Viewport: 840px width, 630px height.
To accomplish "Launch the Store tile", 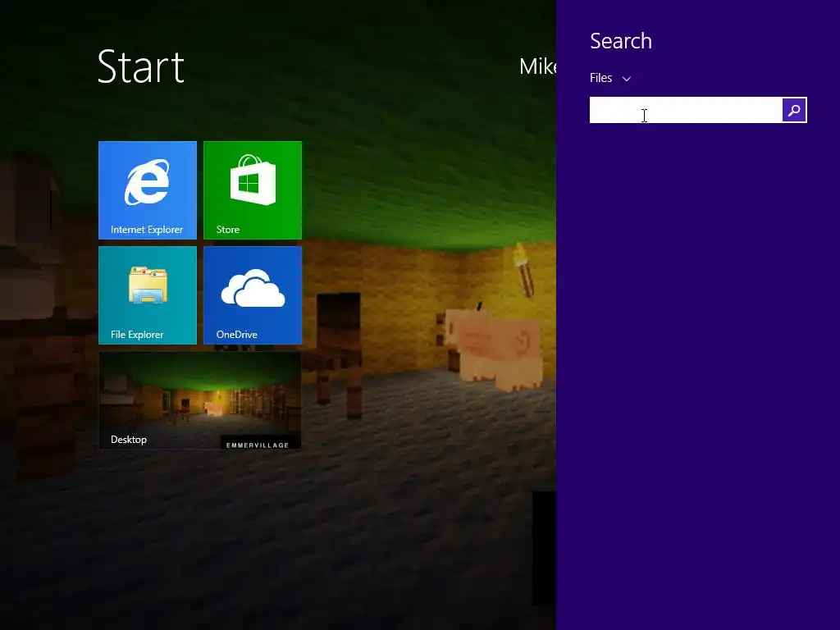I will point(253,190).
